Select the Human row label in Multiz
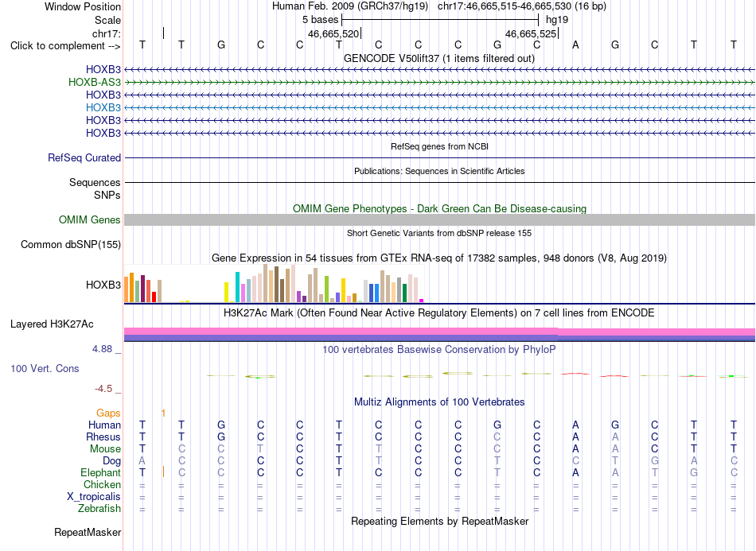This screenshot has width=756, height=551. click(x=104, y=425)
